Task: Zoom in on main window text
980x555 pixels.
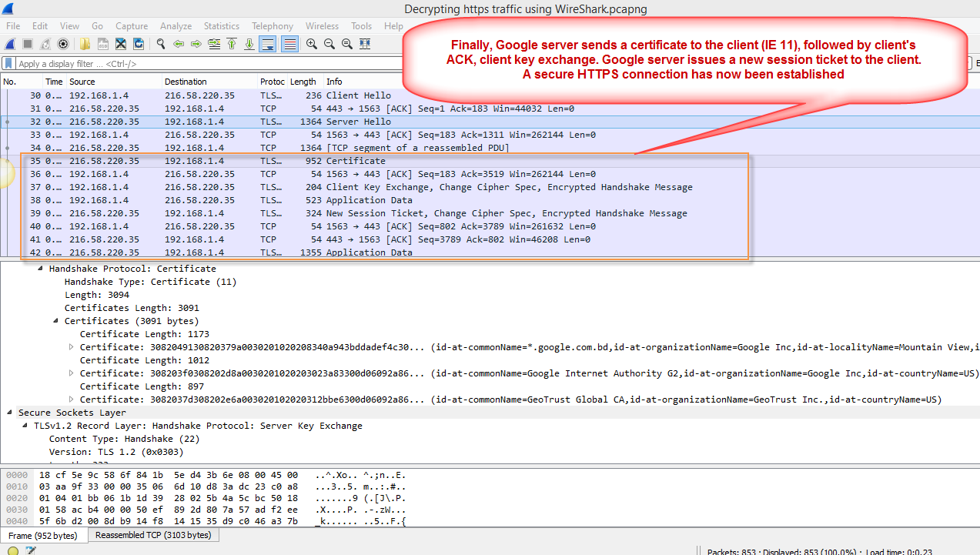Action: pyautogui.click(x=312, y=44)
